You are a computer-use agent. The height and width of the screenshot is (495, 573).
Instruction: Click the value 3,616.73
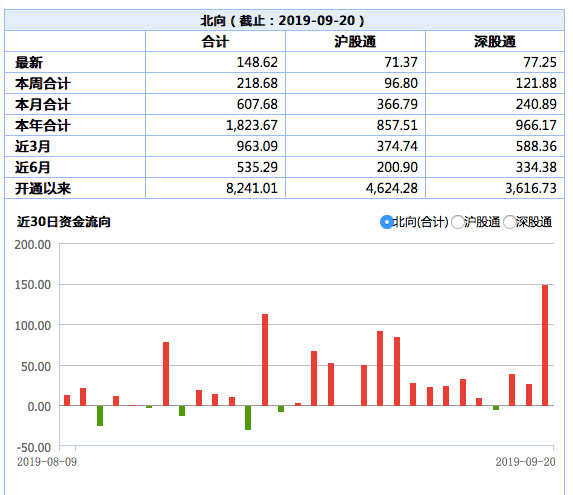pyautogui.click(x=531, y=189)
